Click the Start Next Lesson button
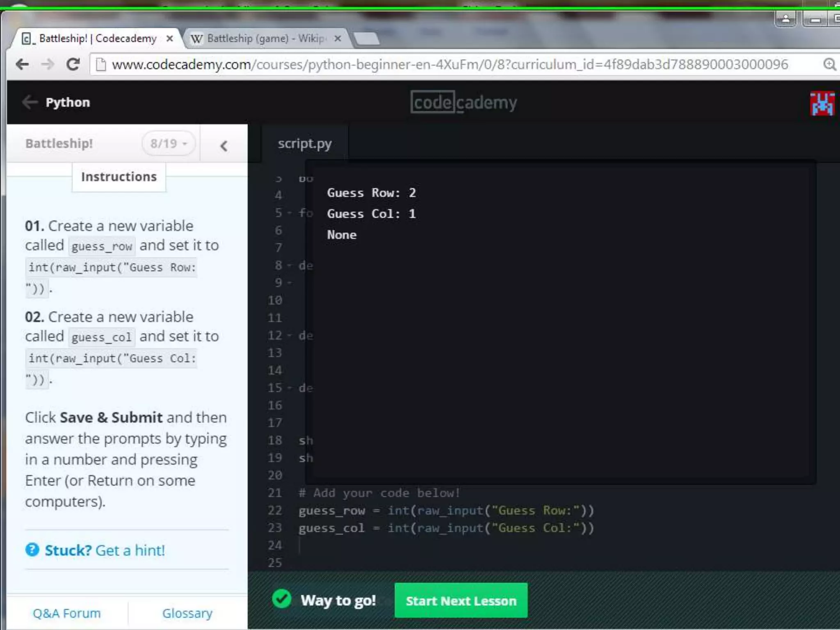 461,600
